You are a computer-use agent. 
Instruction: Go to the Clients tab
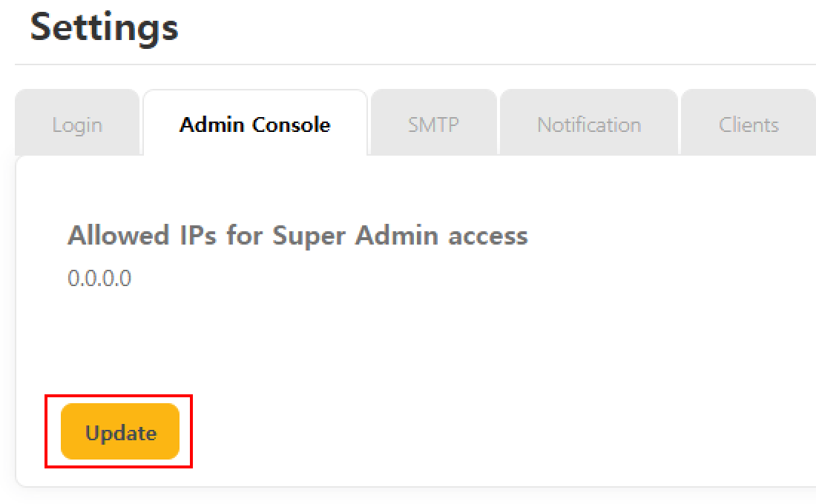pos(748,125)
